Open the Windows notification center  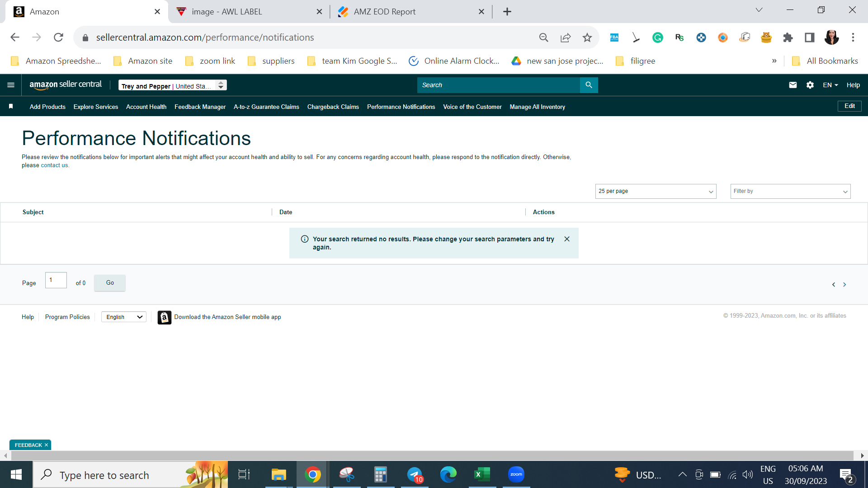click(x=847, y=475)
